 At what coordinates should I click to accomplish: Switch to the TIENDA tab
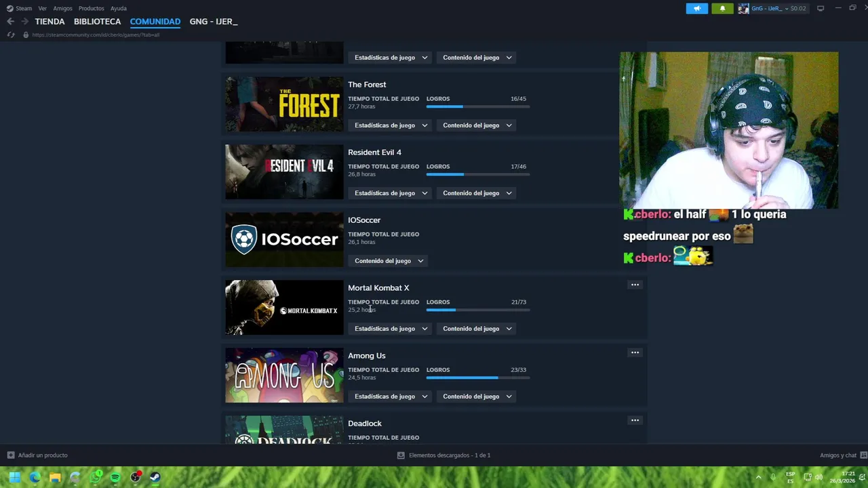pyautogui.click(x=50, y=22)
